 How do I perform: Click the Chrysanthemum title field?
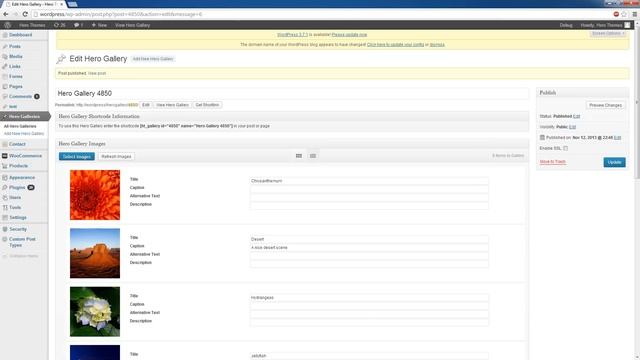(x=369, y=181)
